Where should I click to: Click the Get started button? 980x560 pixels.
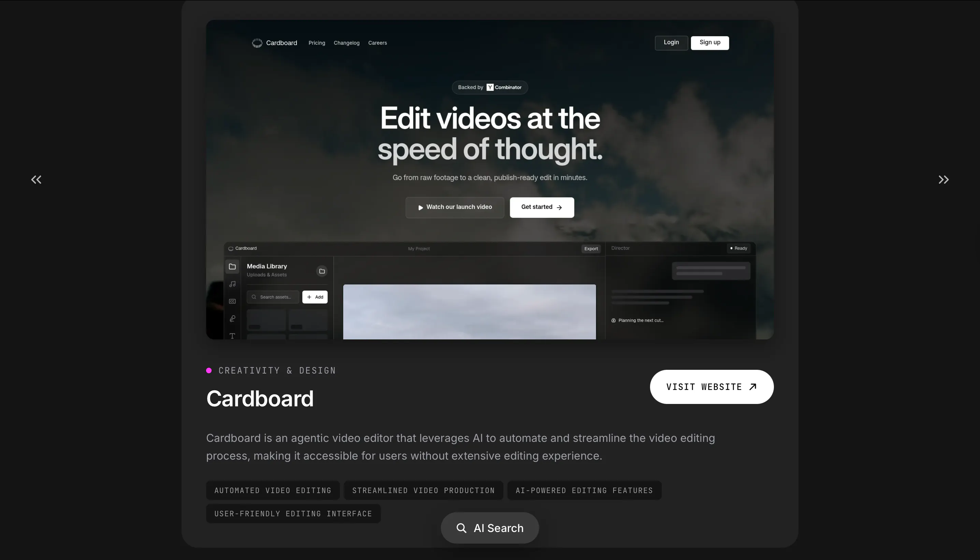click(x=542, y=207)
